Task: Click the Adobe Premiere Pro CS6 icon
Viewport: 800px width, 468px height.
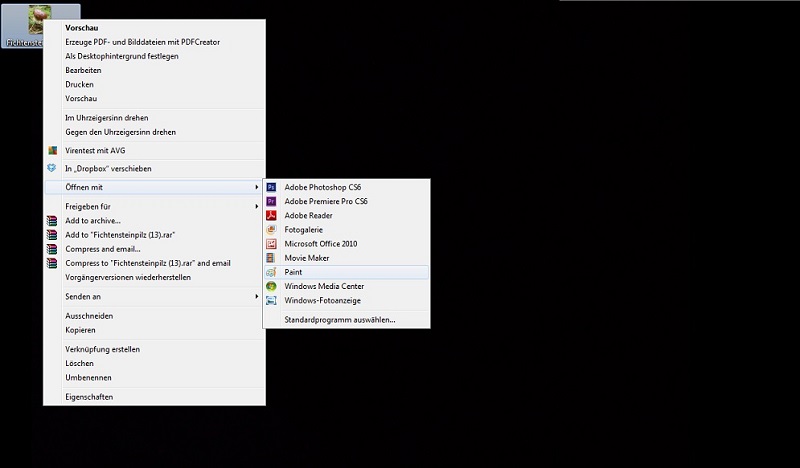Action: tap(271, 201)
